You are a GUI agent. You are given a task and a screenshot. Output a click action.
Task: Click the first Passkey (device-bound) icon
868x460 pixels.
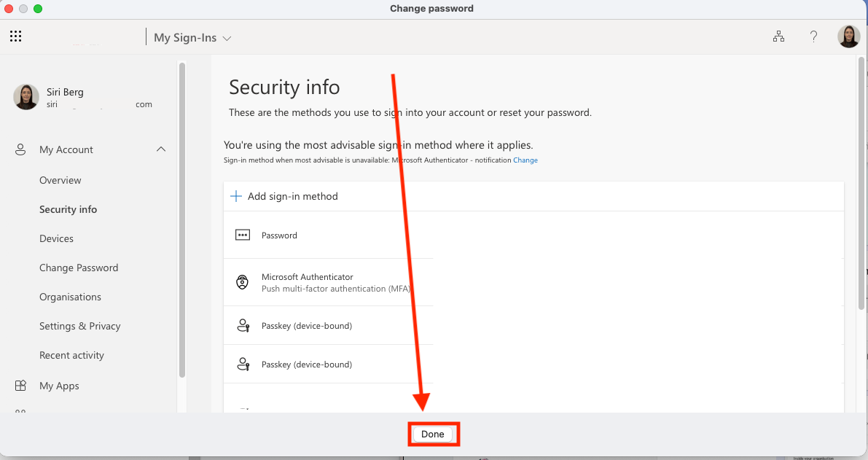243,325
